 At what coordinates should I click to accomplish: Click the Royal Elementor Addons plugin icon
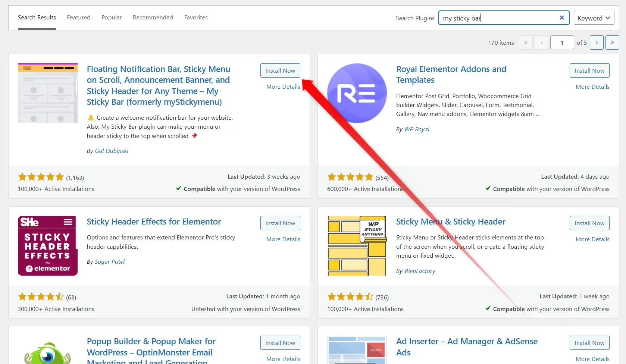coord(357,93)
